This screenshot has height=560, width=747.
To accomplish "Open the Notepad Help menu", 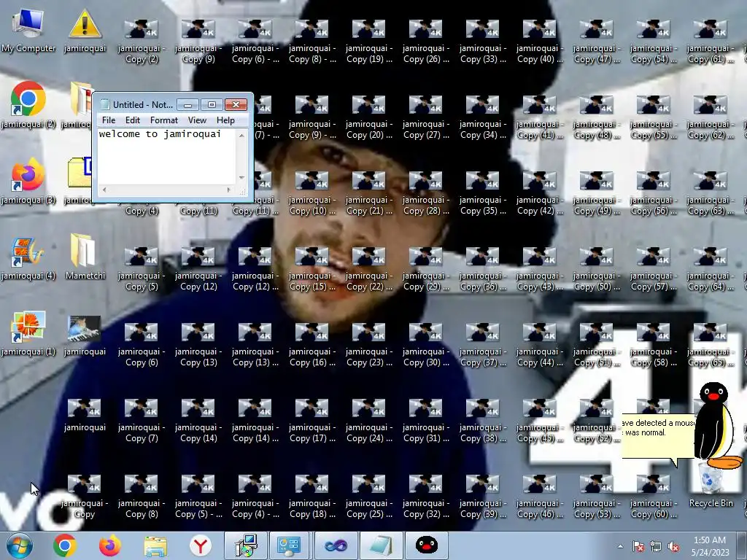I will [x=225, y=120].
